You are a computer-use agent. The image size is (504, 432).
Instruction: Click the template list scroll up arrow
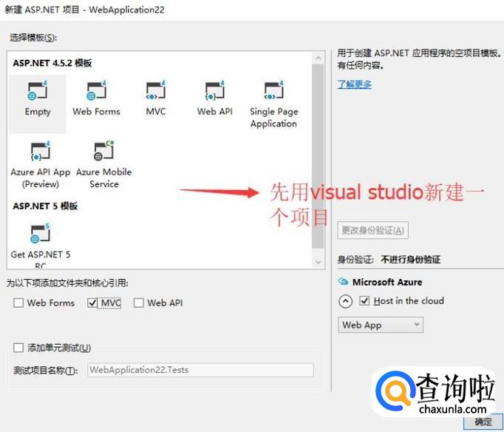coord(318,58)
